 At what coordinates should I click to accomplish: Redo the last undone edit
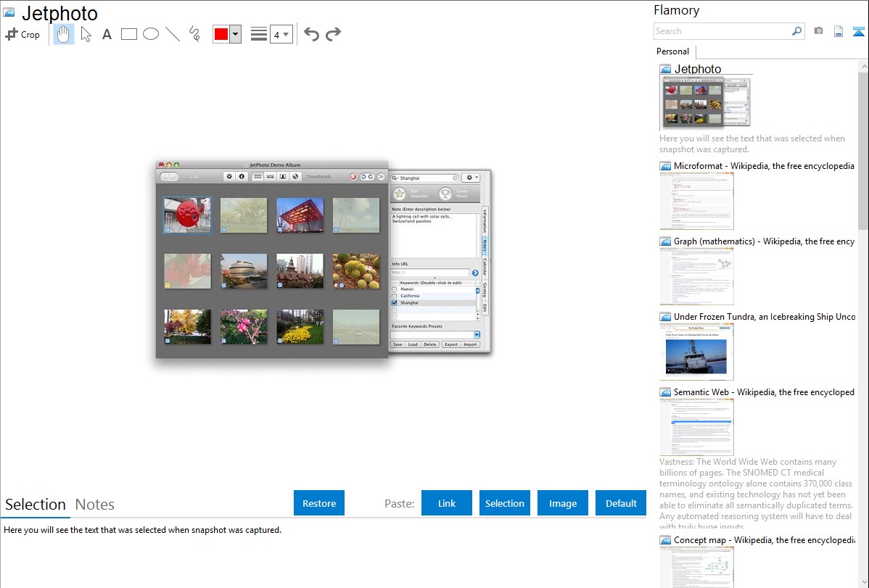point(333,34)
